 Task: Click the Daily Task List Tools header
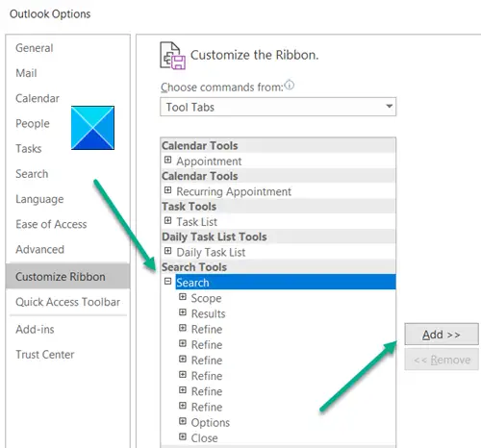278,236
